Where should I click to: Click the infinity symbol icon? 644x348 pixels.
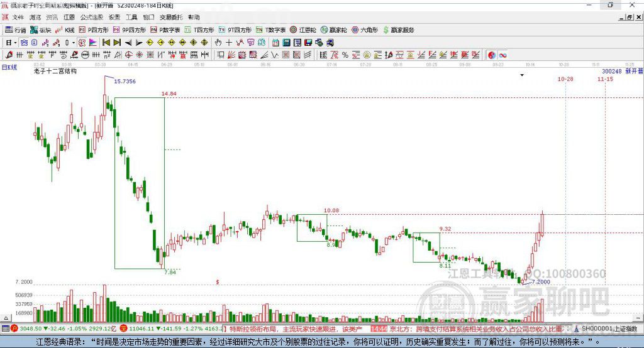[502, 55]
